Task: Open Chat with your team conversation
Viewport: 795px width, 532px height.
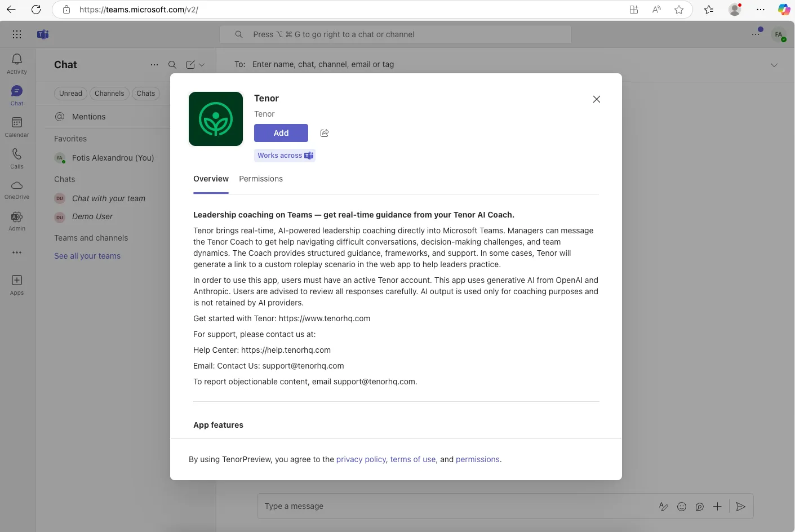Action: click(x=107, y=198)
